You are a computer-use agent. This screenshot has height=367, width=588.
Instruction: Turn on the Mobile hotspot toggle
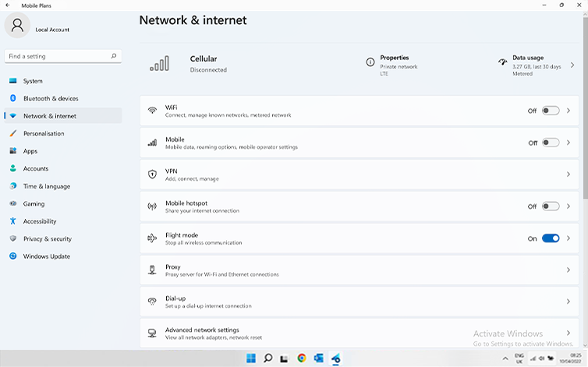[x=551, y=206]
